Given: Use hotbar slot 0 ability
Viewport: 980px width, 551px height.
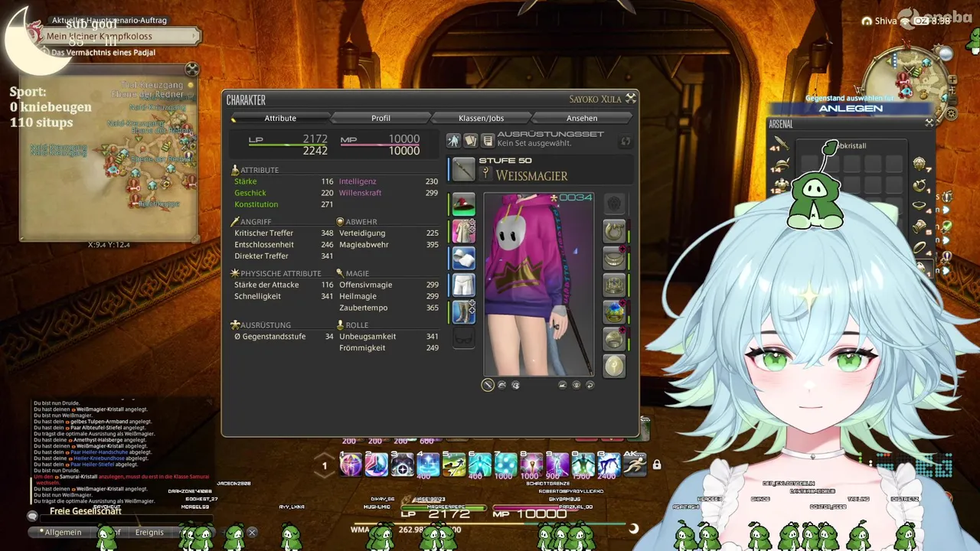Looking at the screenshot, I should [x=583, y=465].
